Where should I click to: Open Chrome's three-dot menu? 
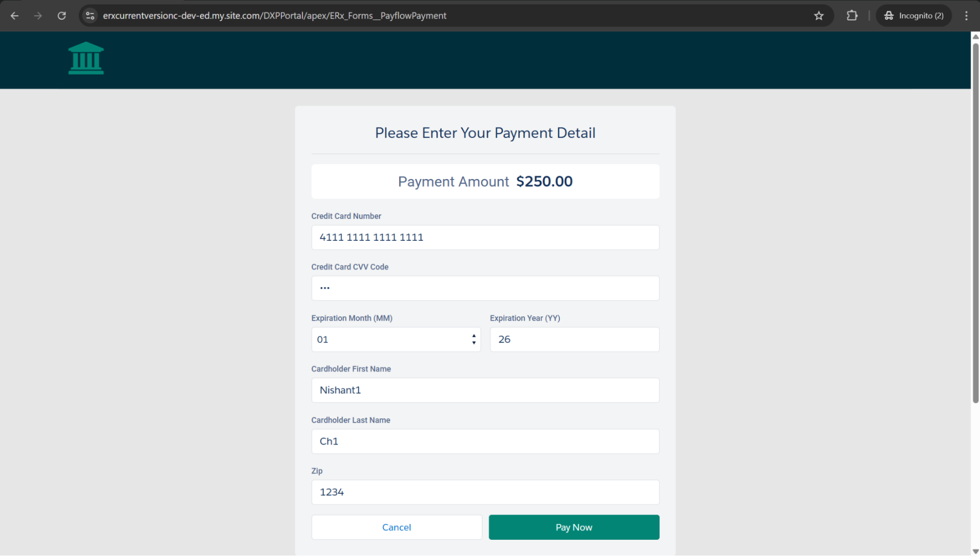tap(966, 16)
